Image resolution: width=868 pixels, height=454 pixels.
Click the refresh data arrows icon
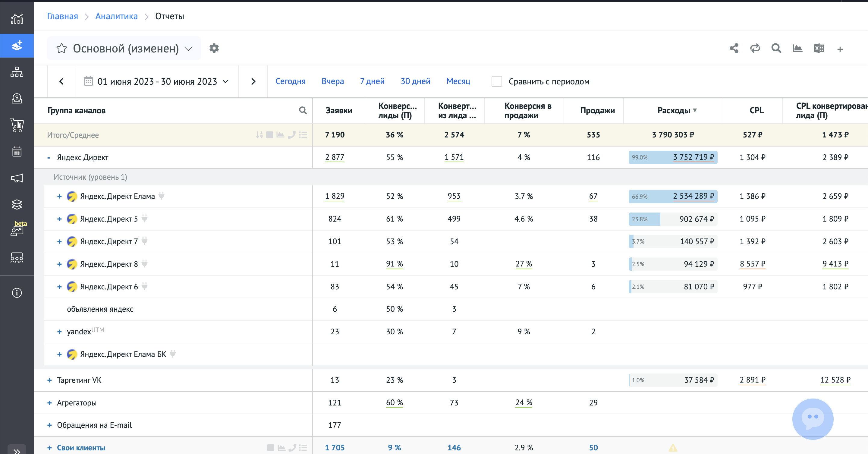tap(755, 49)
